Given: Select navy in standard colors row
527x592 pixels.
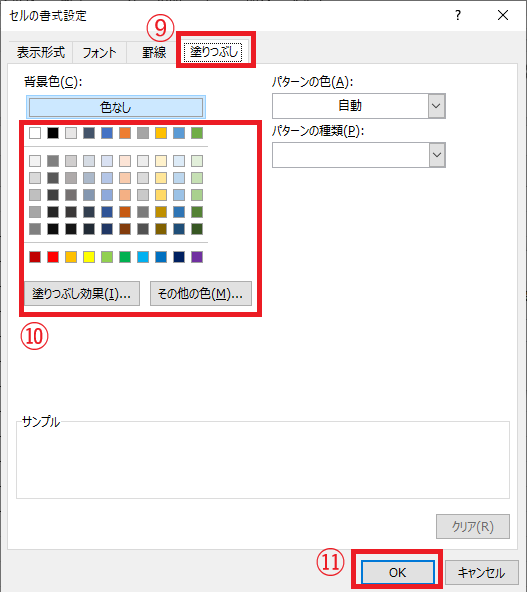Looking at the screenshot, I should [x=179, y=257].
